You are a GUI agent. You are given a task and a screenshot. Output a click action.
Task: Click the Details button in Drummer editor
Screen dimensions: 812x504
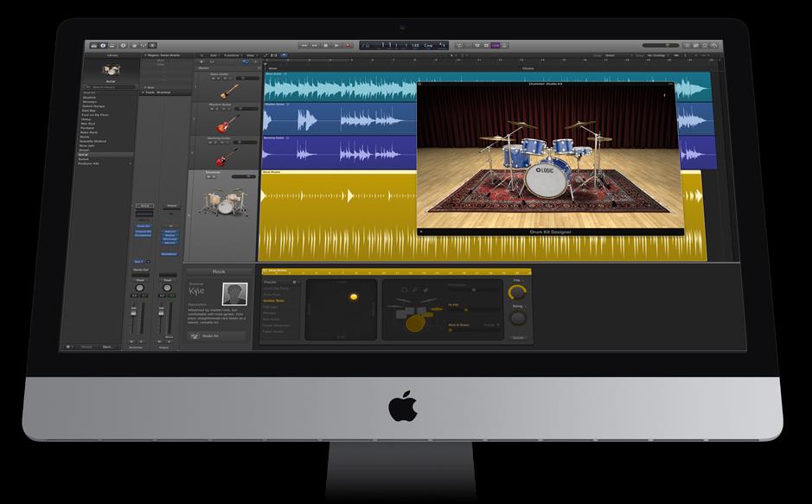(518, 338)
